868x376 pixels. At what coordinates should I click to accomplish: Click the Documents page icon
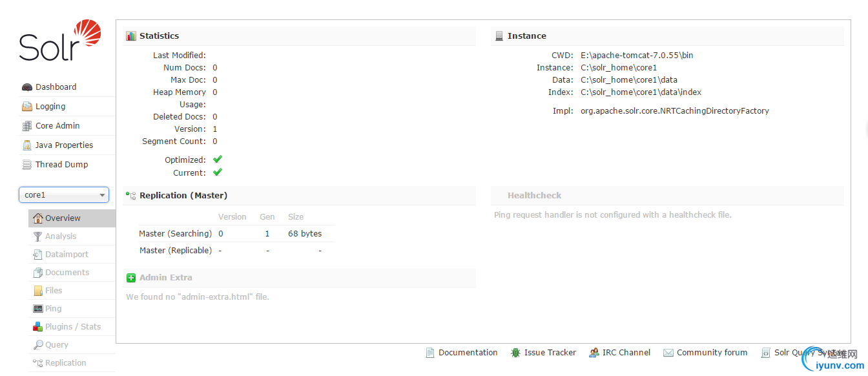[x=38, y=273]
